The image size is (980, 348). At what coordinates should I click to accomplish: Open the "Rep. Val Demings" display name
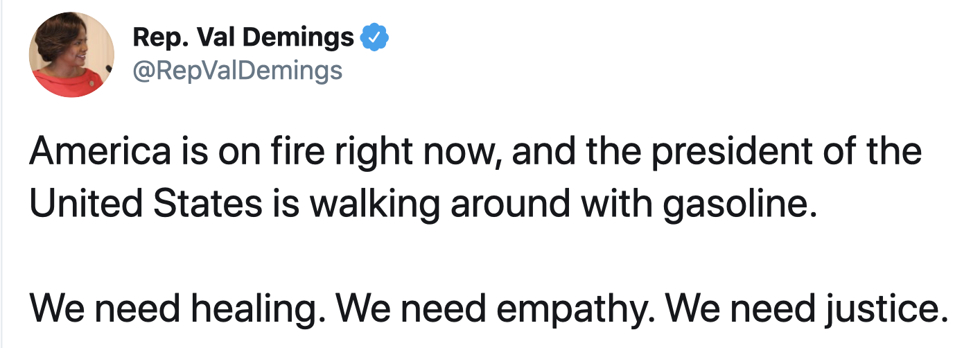pos(243,38)
